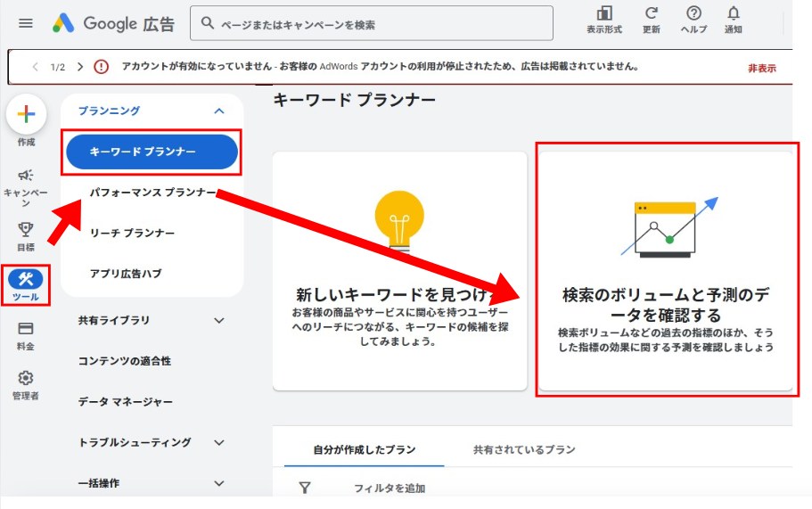This screenshot has width=812, height=509.
Task: Select the 自分が作成したプラン tab
Action: coord(364,450)
